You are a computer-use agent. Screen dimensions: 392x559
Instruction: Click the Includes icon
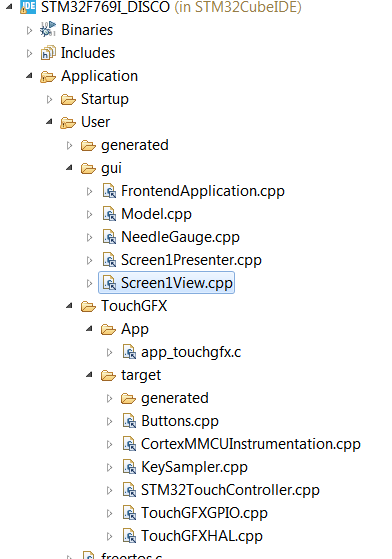[x=48, y=53]
